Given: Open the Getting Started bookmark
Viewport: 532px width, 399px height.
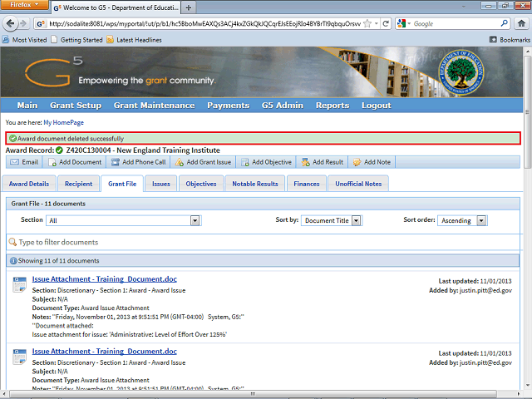Looking at the screenshot, I should (x=76, y=40).
